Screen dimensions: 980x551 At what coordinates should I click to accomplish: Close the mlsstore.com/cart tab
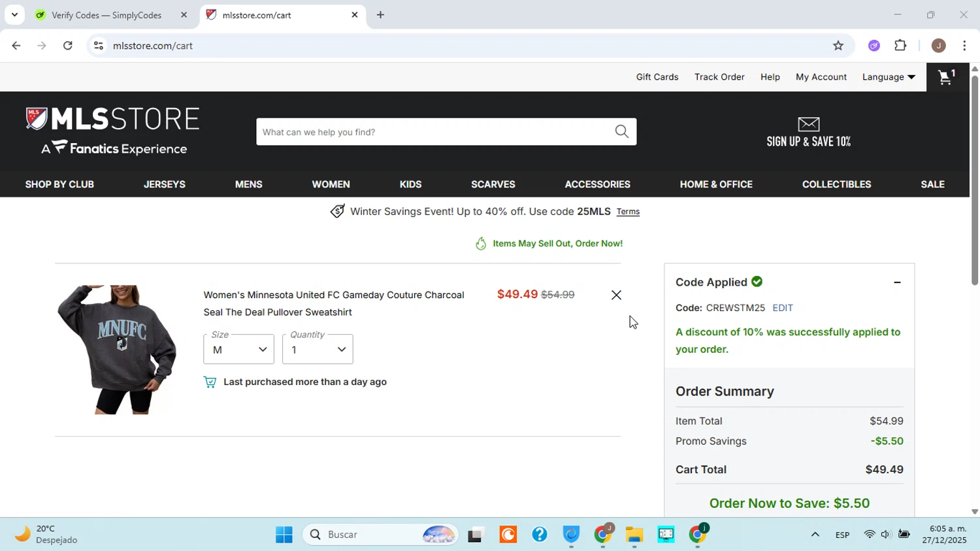pyautogui.click(x=355, y=14)
